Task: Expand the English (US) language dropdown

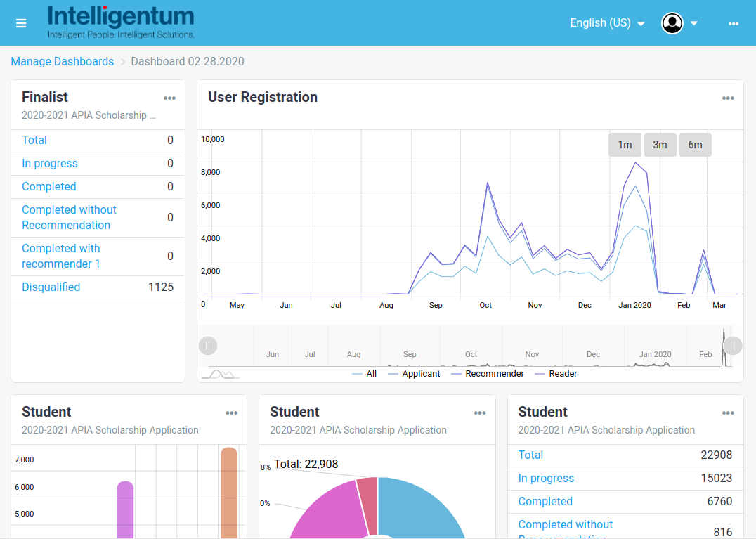Action: pyautogui.click(x=607, y=23)
